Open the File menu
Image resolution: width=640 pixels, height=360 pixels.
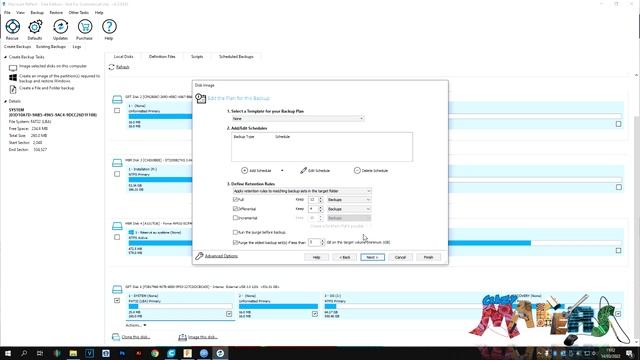pyautogui.click(x=7, y=13)
